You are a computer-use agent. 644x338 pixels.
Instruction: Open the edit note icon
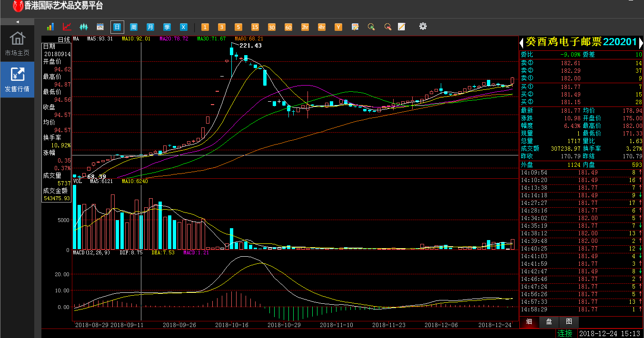pos(401,27)
